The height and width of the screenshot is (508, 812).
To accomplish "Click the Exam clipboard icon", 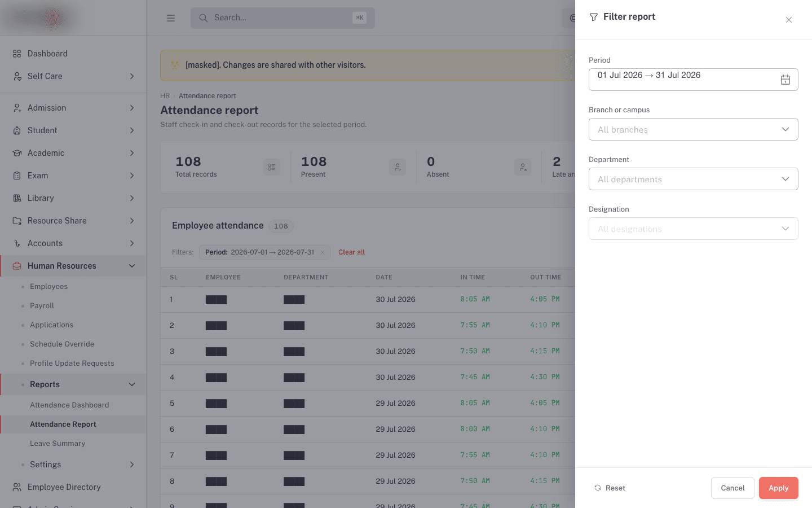I will coord(17,176).
